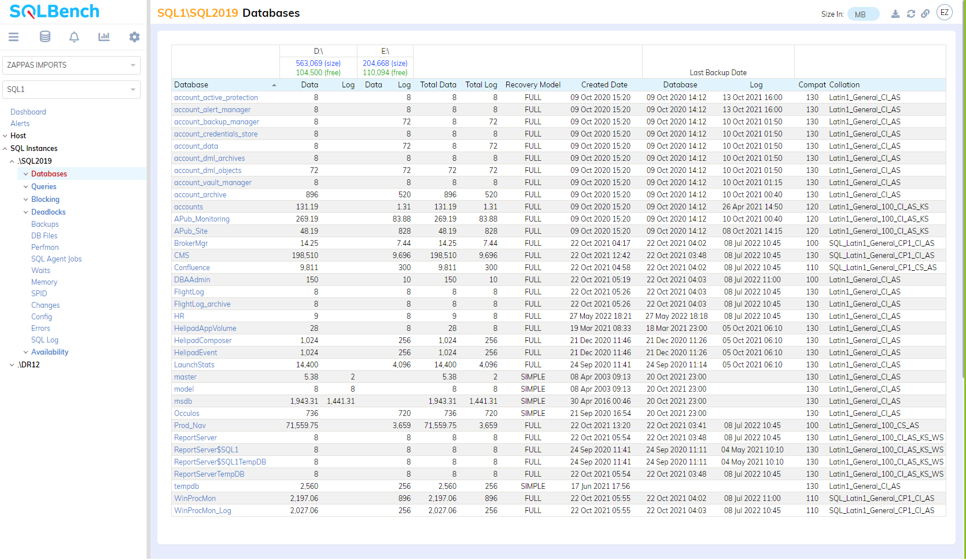Open the Alerts page in sidebar
Screen dimensions: 966x560
pos(20,123)
